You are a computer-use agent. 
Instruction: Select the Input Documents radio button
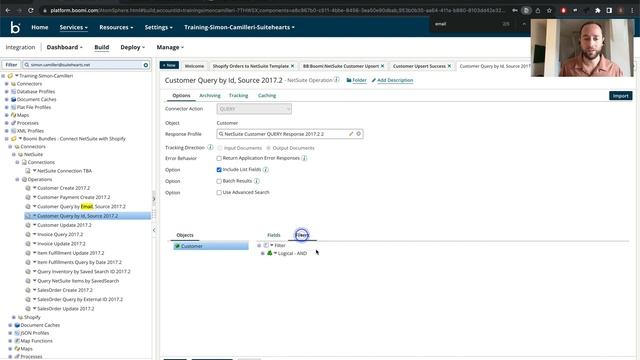220,148
